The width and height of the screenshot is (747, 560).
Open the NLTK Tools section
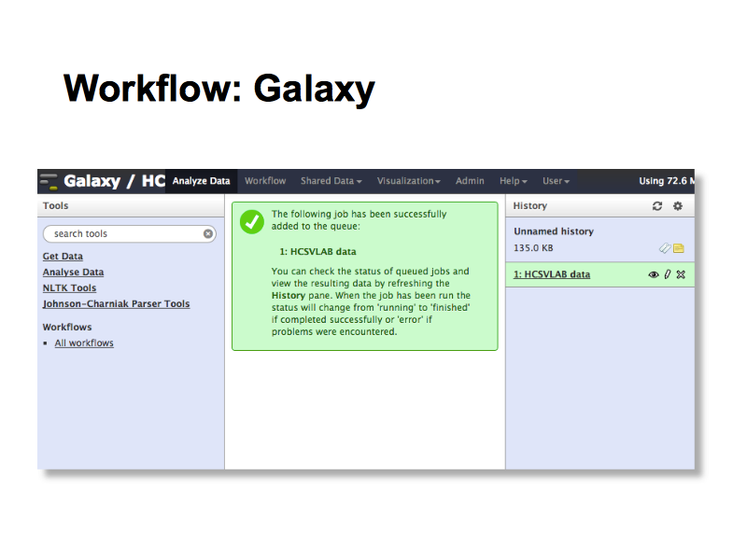(69, 288)
